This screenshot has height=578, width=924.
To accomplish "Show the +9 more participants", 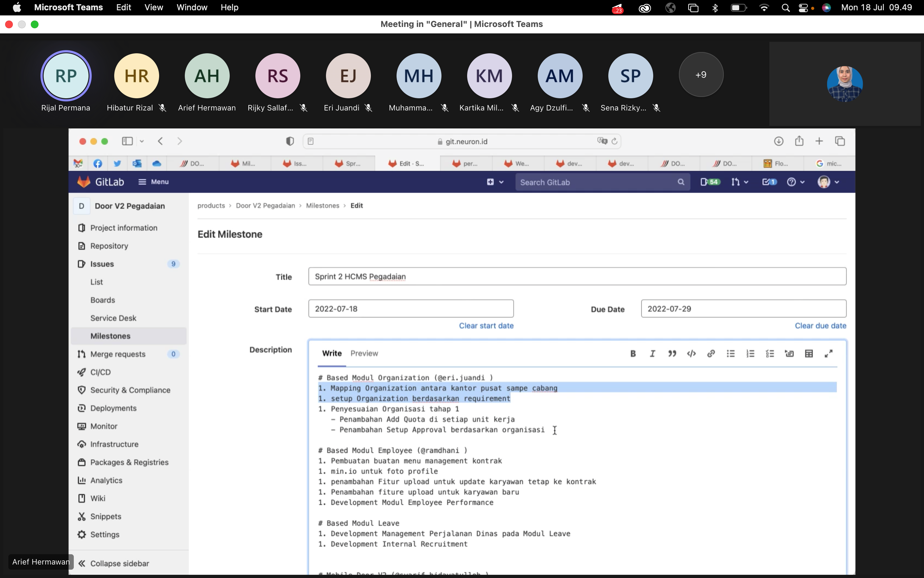I will click(x=701, y=75).
